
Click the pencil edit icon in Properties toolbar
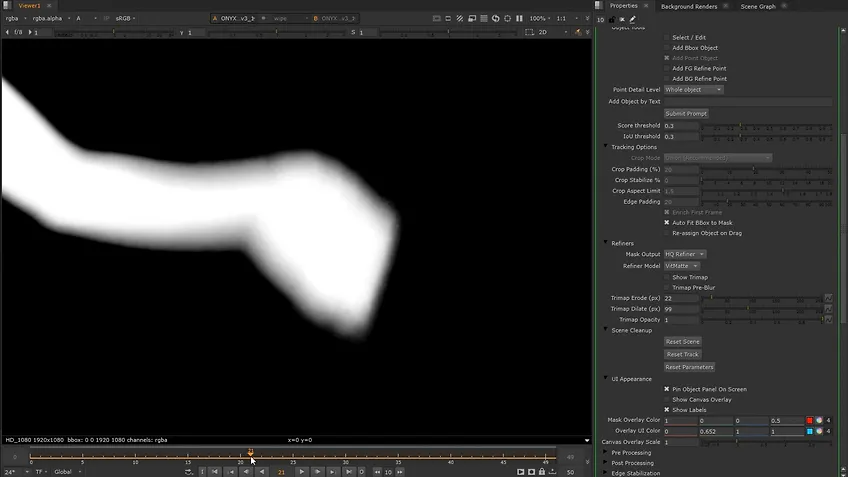pyautogui.click(x=632, y=19)
